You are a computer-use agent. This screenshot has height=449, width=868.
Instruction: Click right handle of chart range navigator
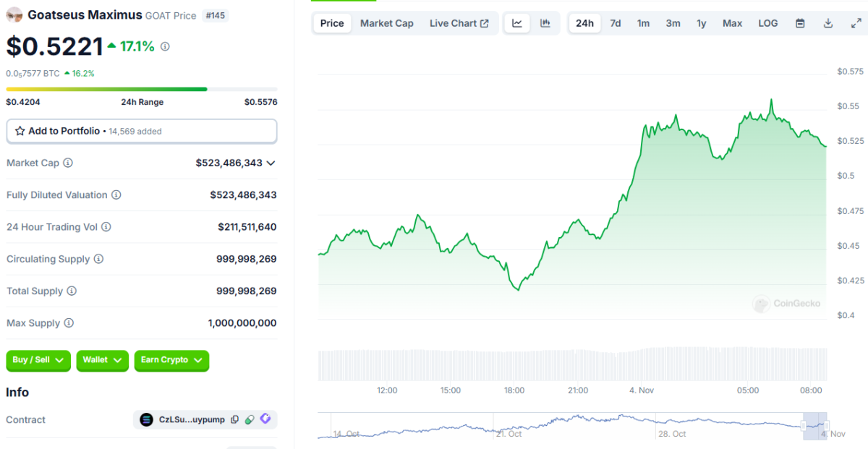(x=827, y=426)
